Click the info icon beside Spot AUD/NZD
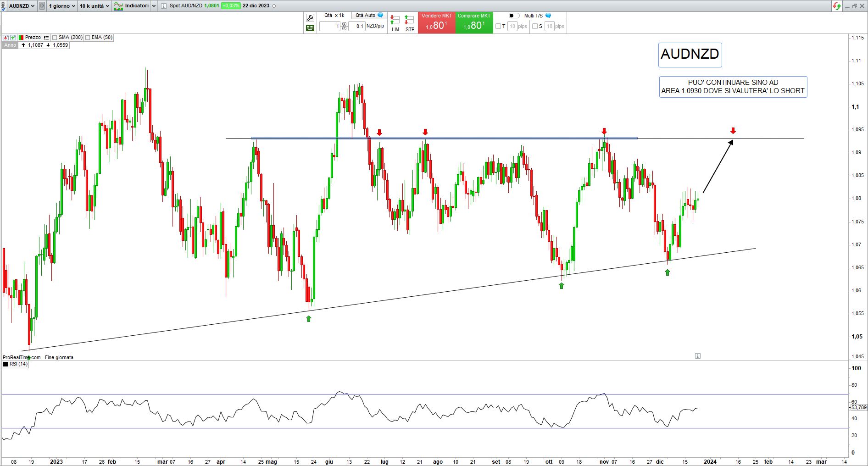This screenshot has width=868, height=466. tap(164, 6)
